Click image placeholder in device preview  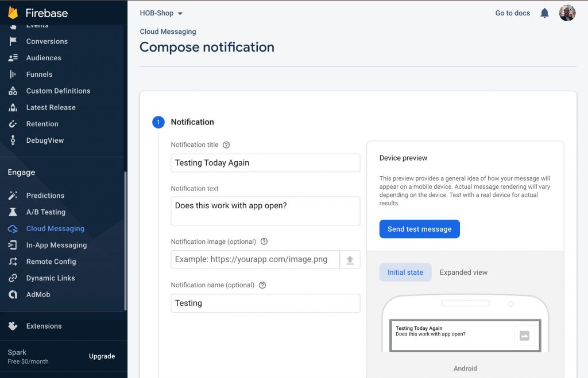coord(524,336)
